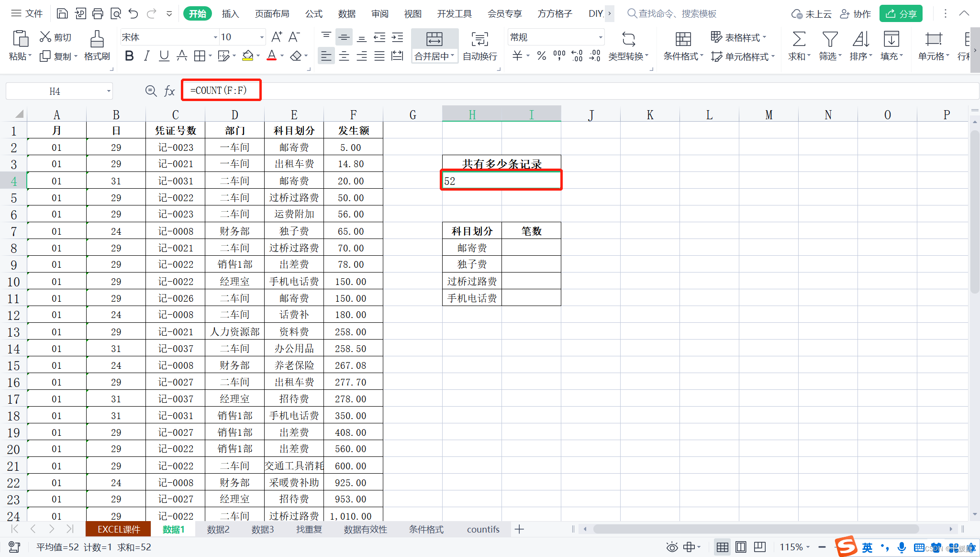Viewport: 980px width, 557px height.
Task: Click the search commands field (查找命令)
Action: 672,13
